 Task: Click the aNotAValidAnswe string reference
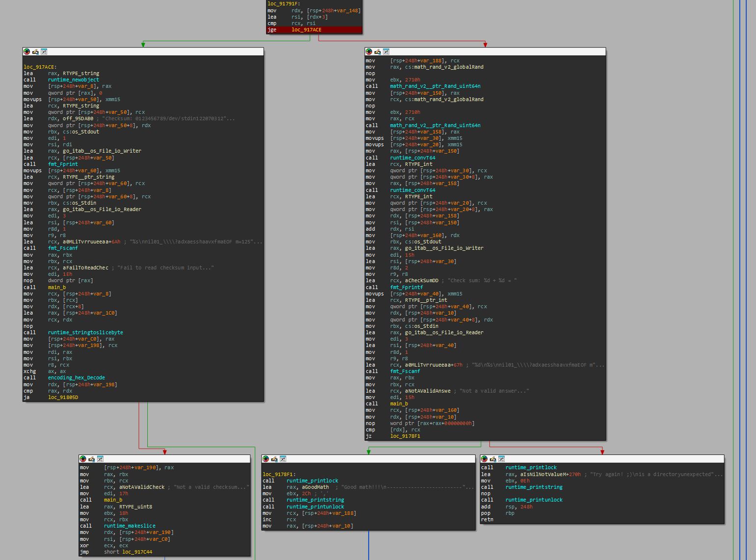(428, 391)
